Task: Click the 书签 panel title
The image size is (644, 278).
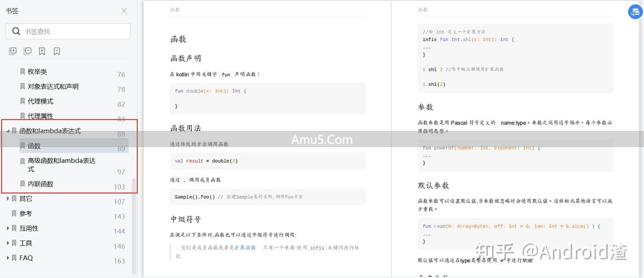Action: coord(12,11)
